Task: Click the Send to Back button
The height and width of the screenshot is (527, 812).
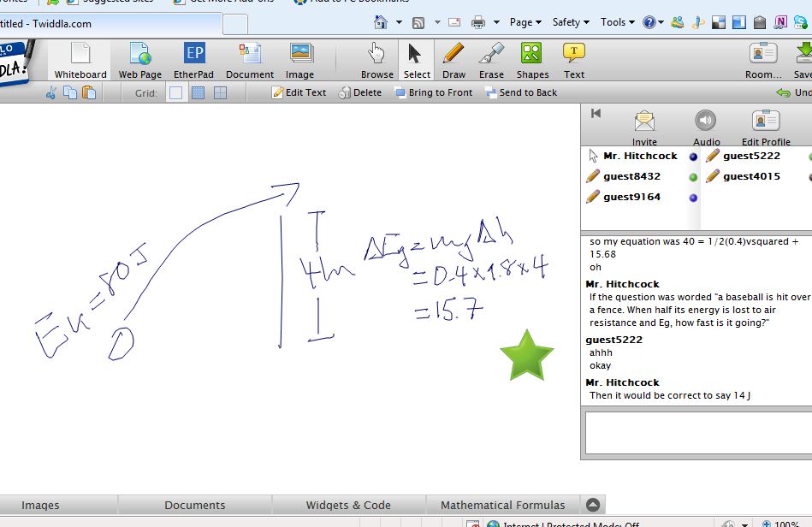Action: coord(521,92)
